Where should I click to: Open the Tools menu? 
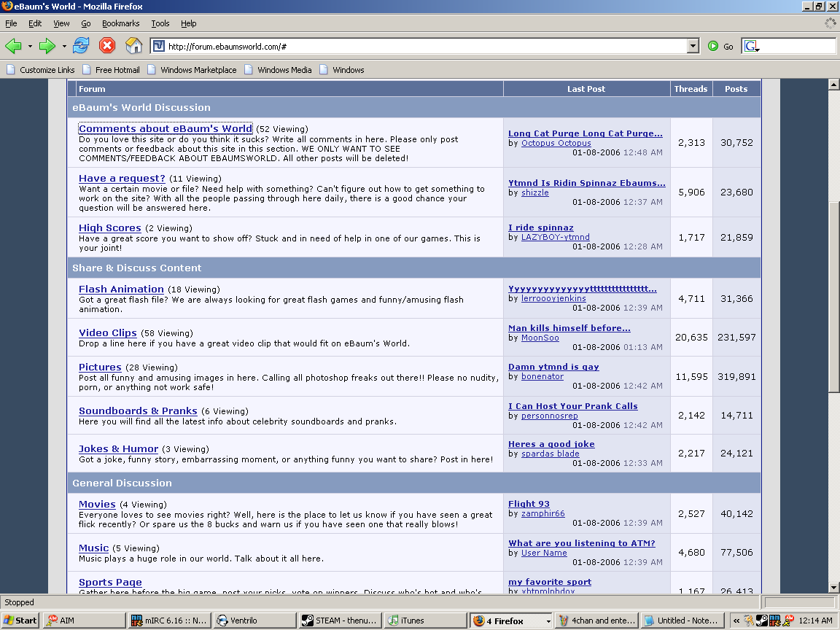click(160, 23)
